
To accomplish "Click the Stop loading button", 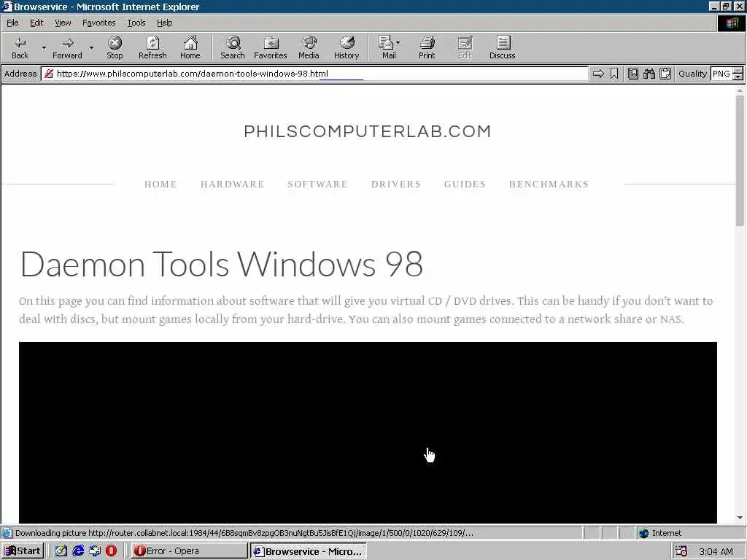I will pos(115,47).
